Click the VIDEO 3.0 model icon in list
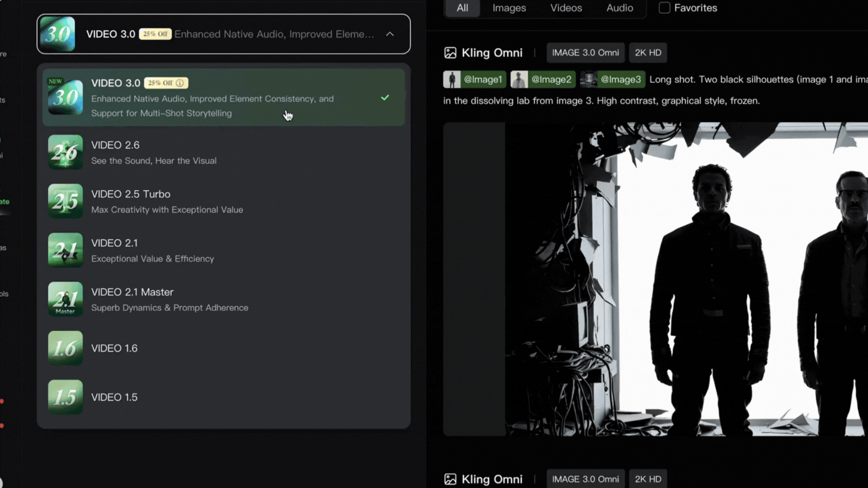868x488 pixels. coord(66,97)
